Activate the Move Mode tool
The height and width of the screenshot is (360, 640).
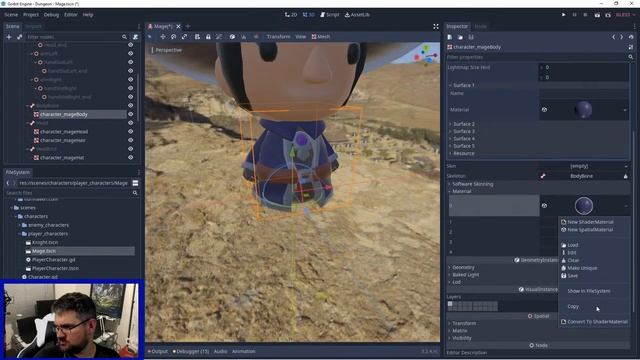[162, 37]
